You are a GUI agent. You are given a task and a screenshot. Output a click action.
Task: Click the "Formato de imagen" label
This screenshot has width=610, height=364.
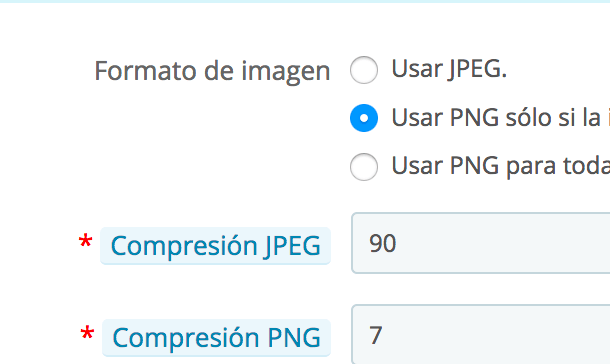pos(212,71)
